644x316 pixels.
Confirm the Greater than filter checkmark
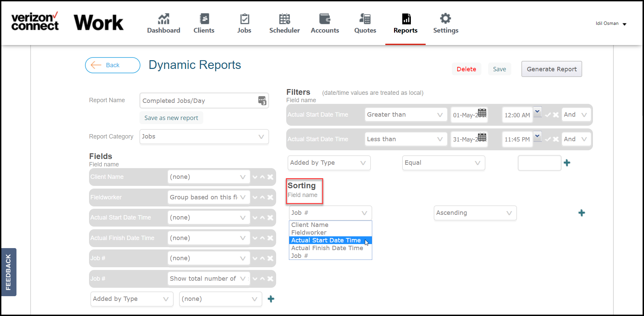click(x=548, y=115)
